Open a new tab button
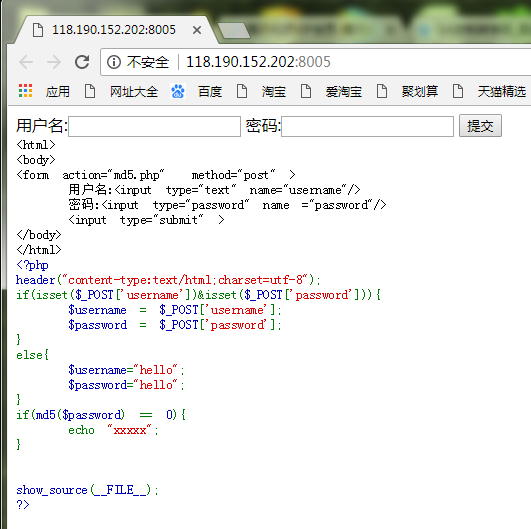Viewport: 531px width, 529px height. pyautogui.click(x=234, y=30)
